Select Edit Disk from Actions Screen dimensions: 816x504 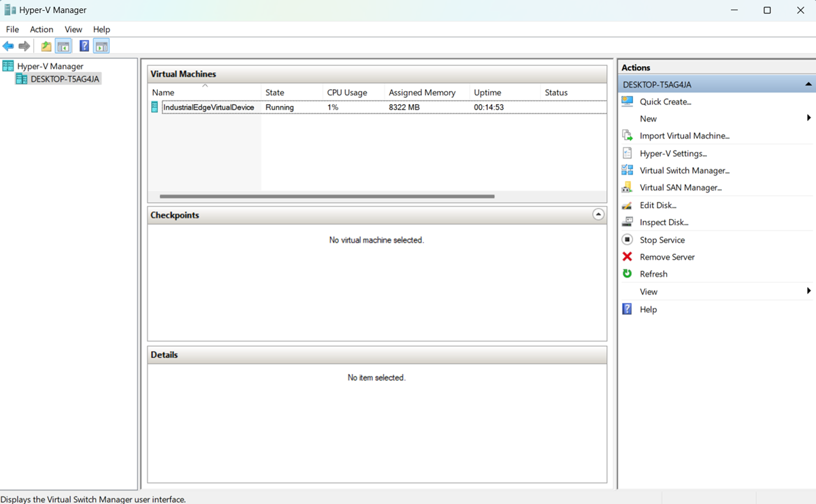point(659,205)
